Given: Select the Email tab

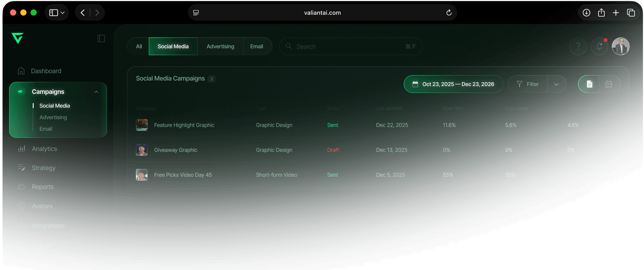Looking at the screenshot, I should [x=256, y=46].
